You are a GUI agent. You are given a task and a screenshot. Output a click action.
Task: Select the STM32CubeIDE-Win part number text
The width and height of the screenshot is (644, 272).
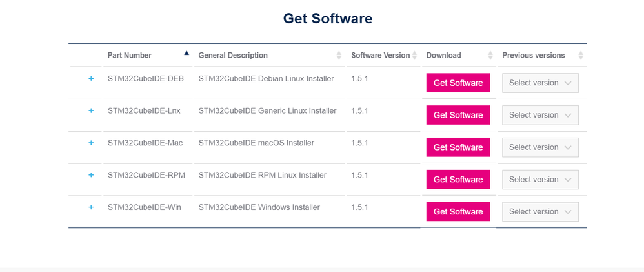coord(145,207)
